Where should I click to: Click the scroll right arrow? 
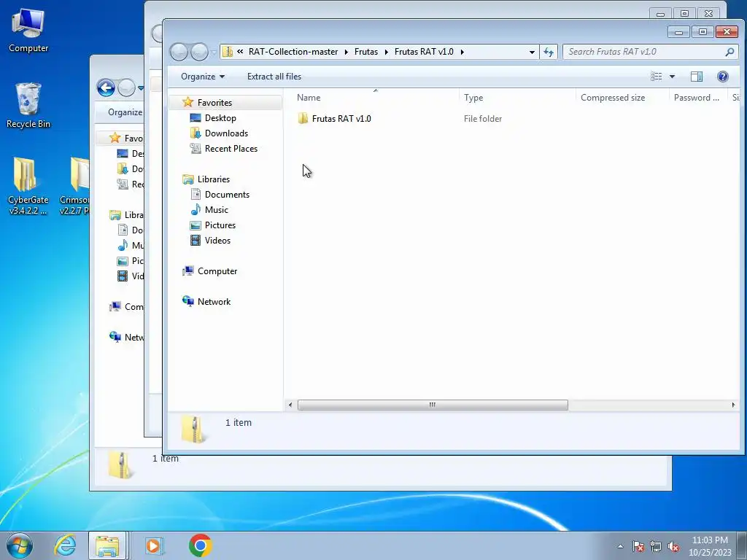coord(732,405)
